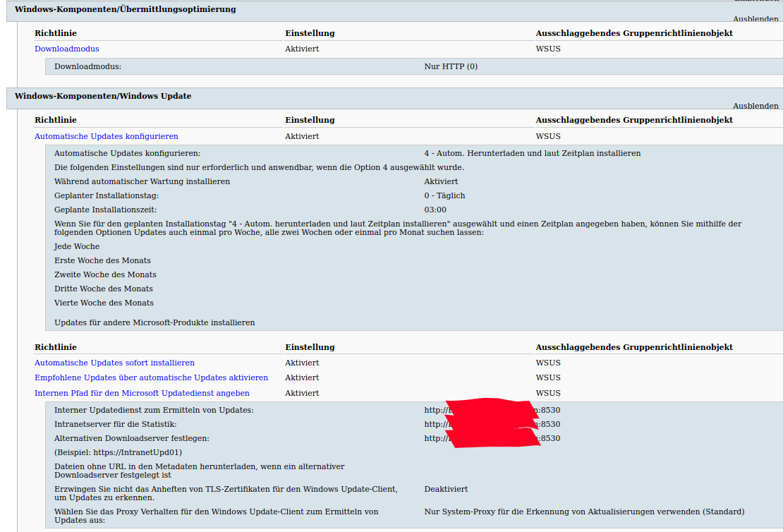Viewport: 783px width, 532px height.
Task: Click 'Einstellung' header above Downloadmodus row
Action: tap(310, 33)
